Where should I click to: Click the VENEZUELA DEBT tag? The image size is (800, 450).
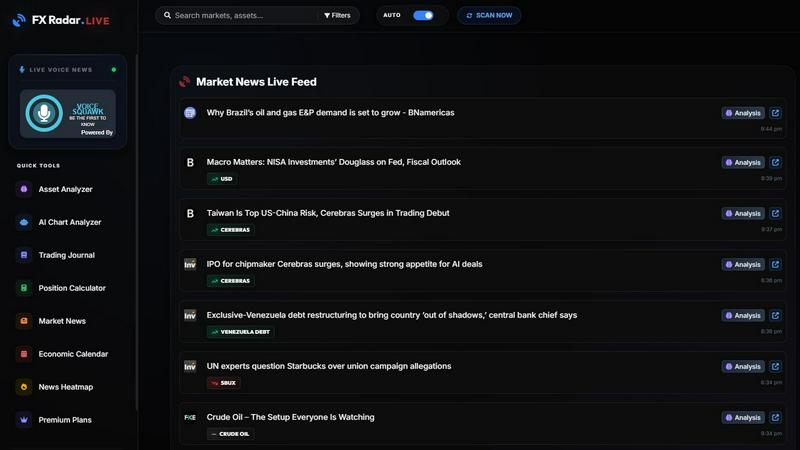[x=240, y=332]
